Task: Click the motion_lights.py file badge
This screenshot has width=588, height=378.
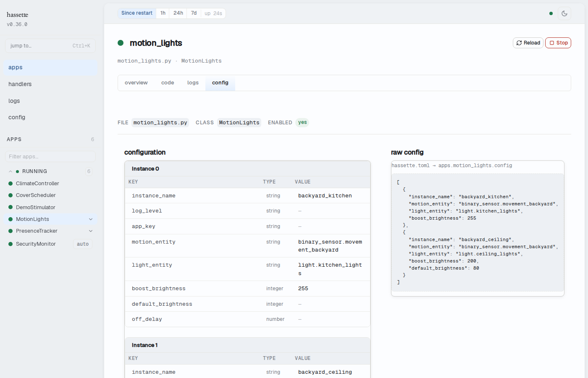Action: [160, 123]
